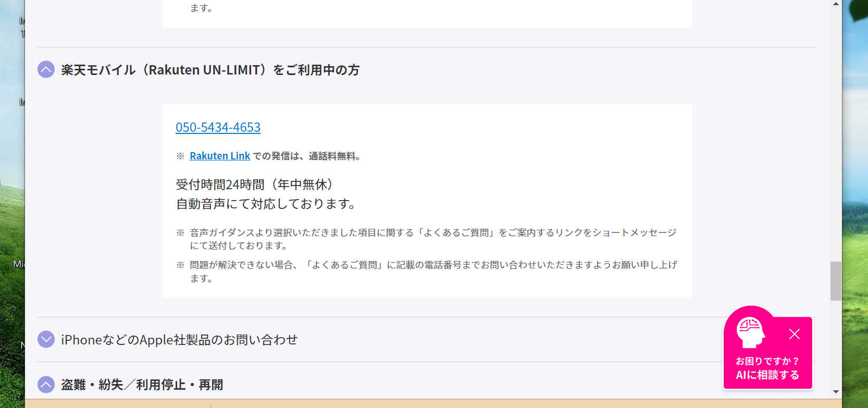Click the note starting with 問題が解決できない場合
Image resolution: width=868 pixels, height=408 pixels.
(433, 271)
